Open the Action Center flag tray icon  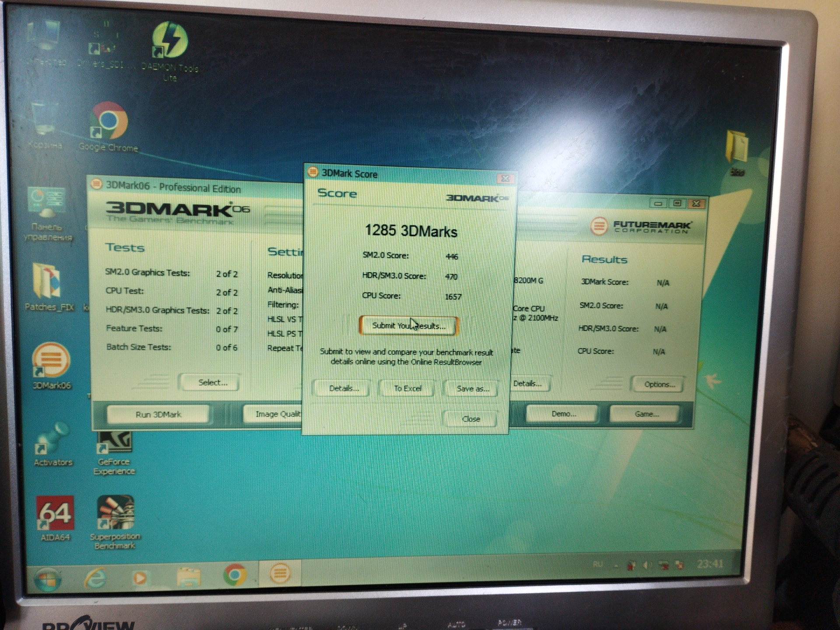click(679, 565)
